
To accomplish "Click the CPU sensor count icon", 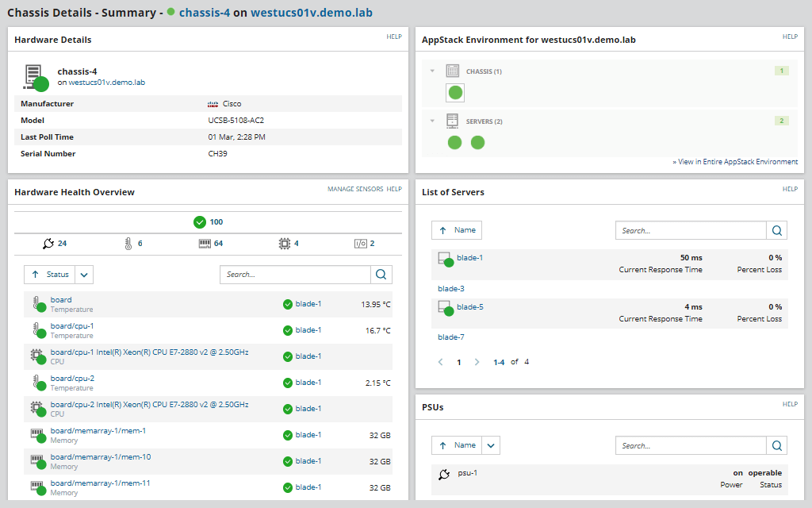I will point(284,243).
